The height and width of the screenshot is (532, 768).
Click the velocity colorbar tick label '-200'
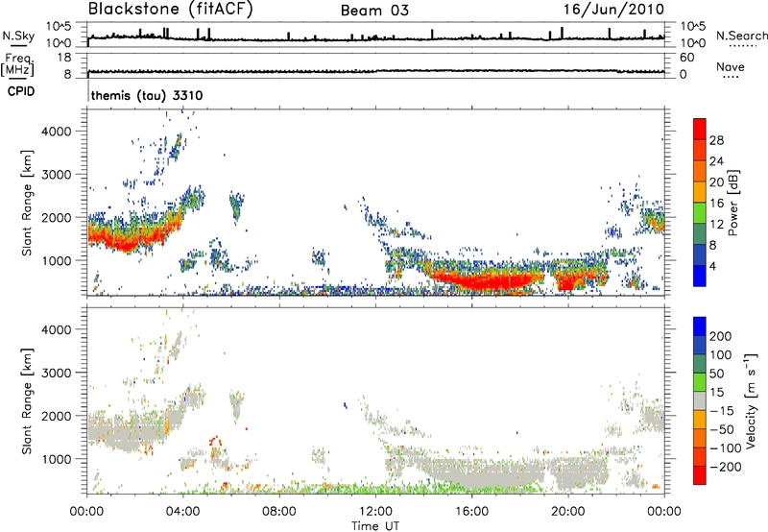tap(725, 467)
